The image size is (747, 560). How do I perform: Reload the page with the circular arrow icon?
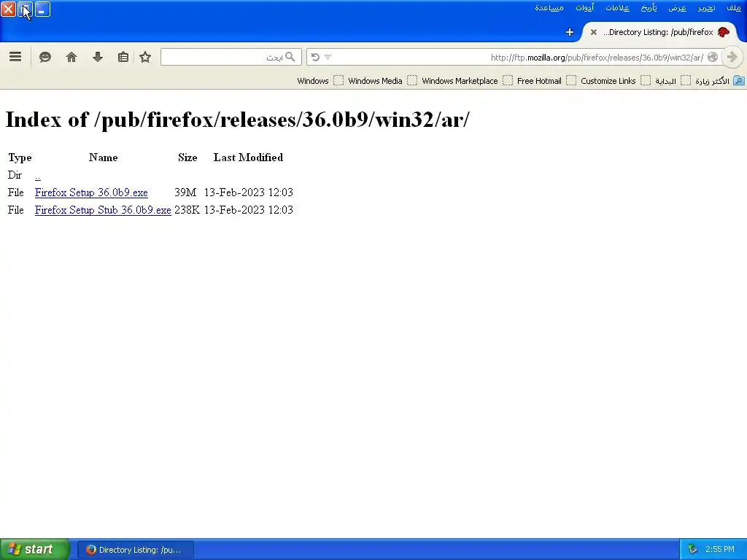(x=315, y=57)
